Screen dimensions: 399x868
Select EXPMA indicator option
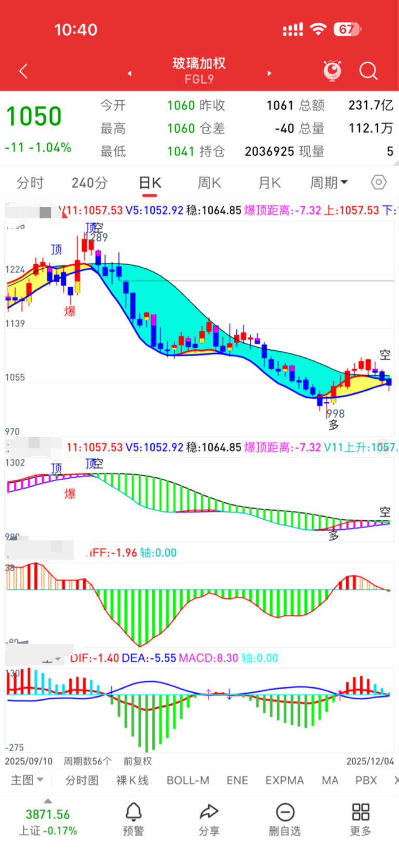[285, 780]
